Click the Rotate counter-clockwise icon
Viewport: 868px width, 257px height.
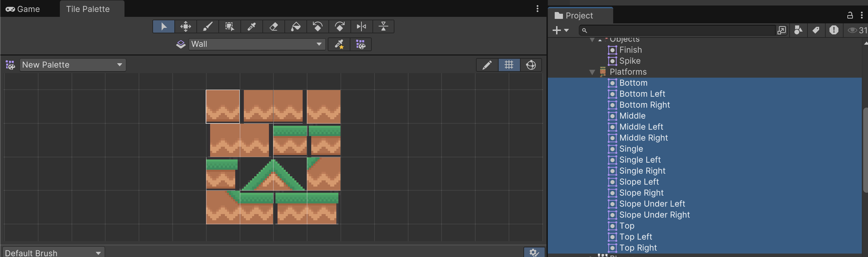point(318,26)
